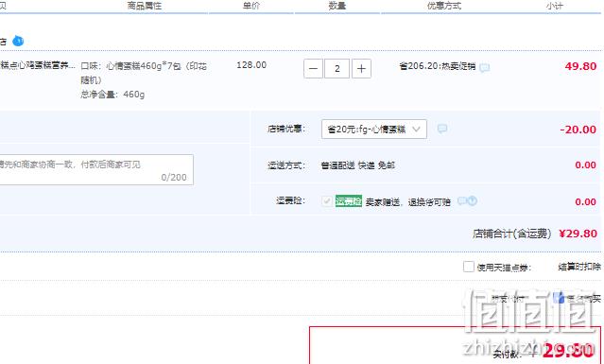Click 卖家赠送, 退换货可赔 text
The width and height of the screenshot is (604, 364).
coord(408,201)
